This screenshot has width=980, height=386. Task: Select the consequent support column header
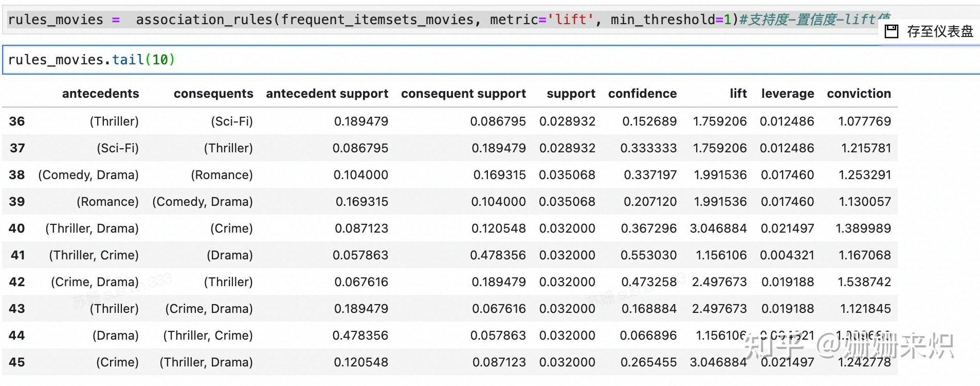coord(463,94)
